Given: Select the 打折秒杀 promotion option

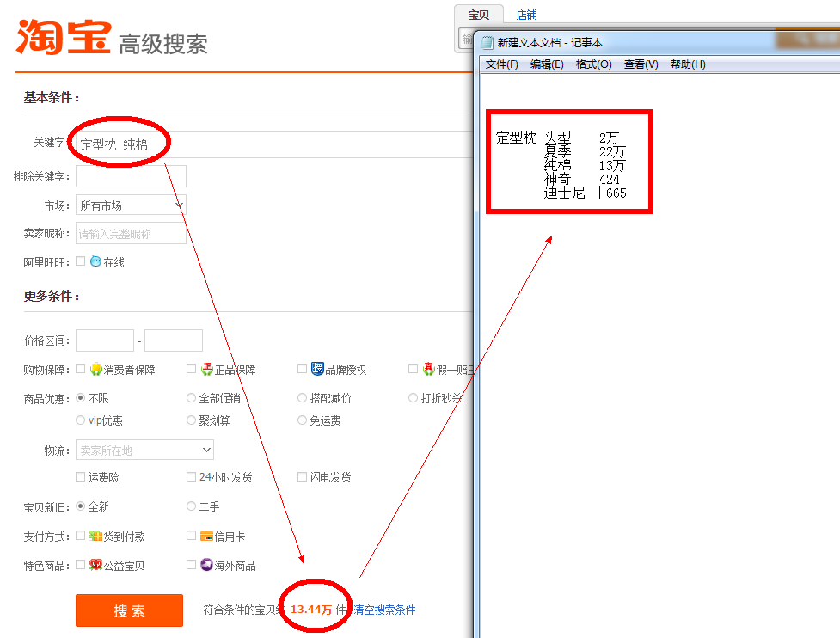Looking at the screenshot, I should [414, 397].
